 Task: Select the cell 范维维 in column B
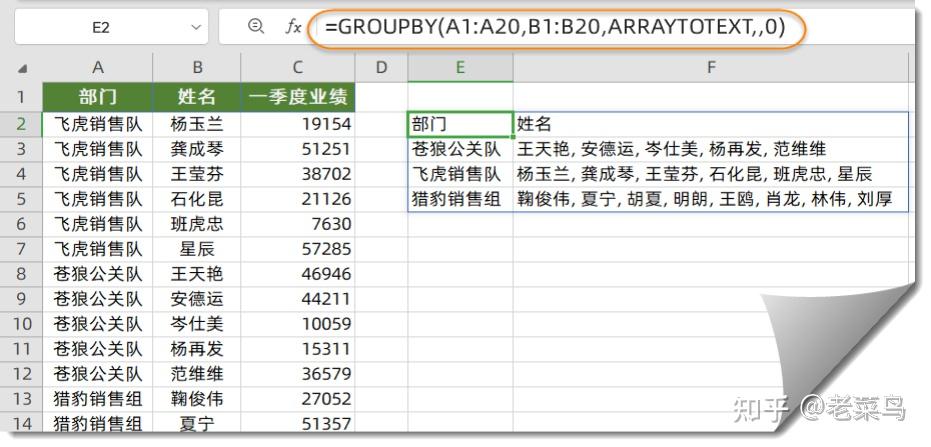(x=197, y=373)
